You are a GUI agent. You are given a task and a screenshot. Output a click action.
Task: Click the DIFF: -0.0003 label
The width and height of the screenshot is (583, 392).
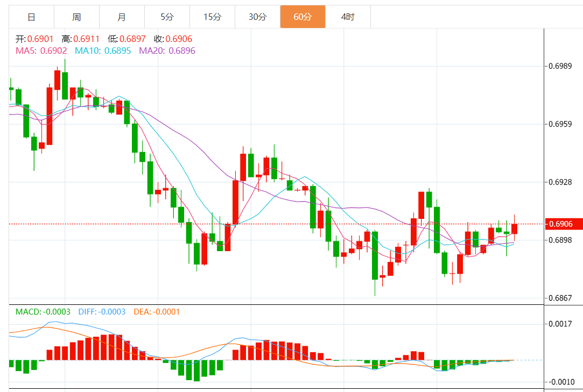102,312
